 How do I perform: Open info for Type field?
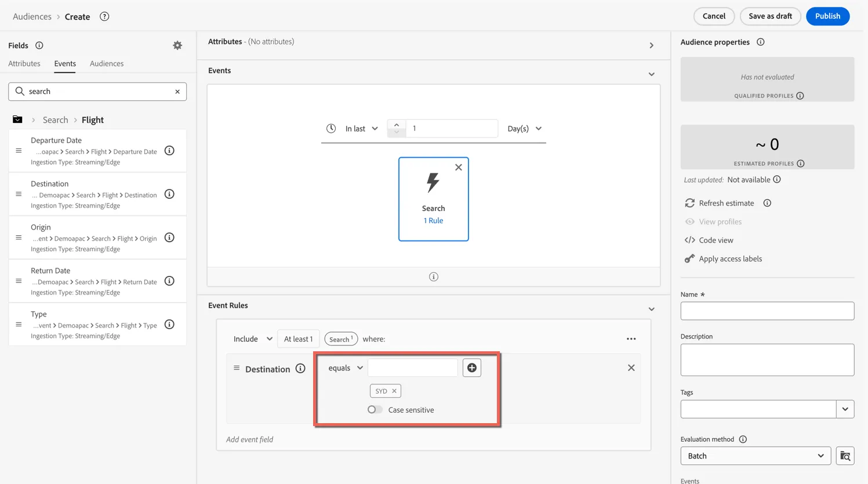click(169, 325)
